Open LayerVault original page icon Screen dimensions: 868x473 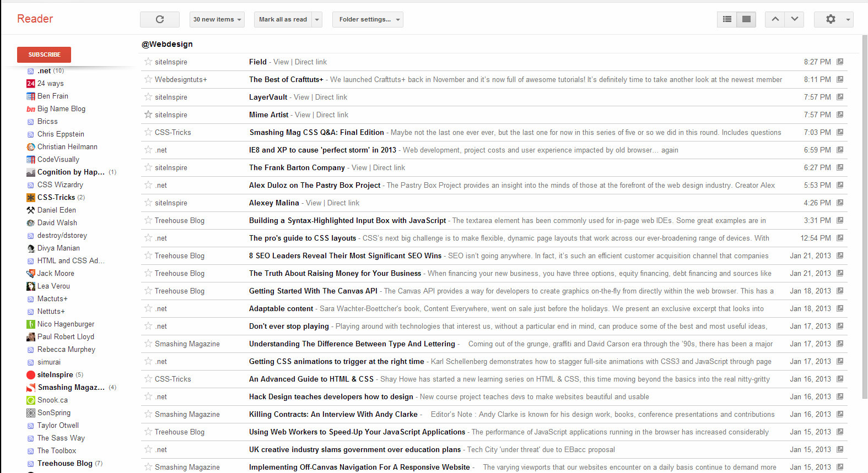pyautogui.click(x=840, y=97)
